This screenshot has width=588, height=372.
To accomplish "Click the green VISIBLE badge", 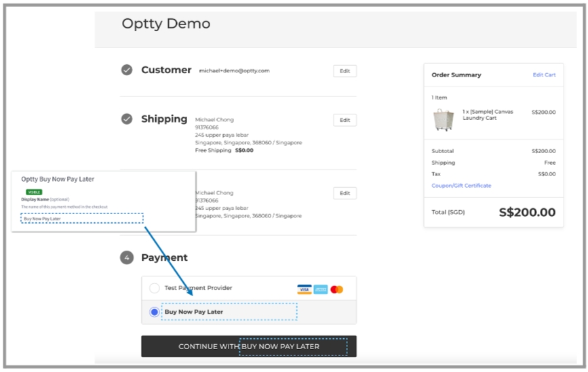I will (34, 192).
